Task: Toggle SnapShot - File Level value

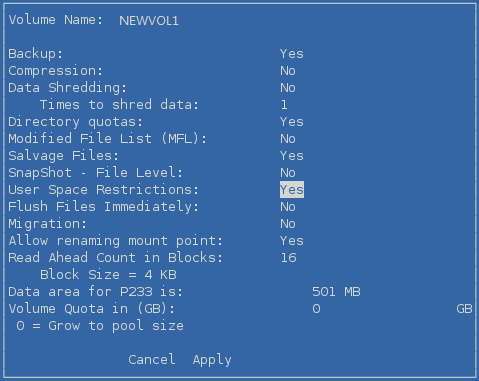Action: click(x=288, y=173)
